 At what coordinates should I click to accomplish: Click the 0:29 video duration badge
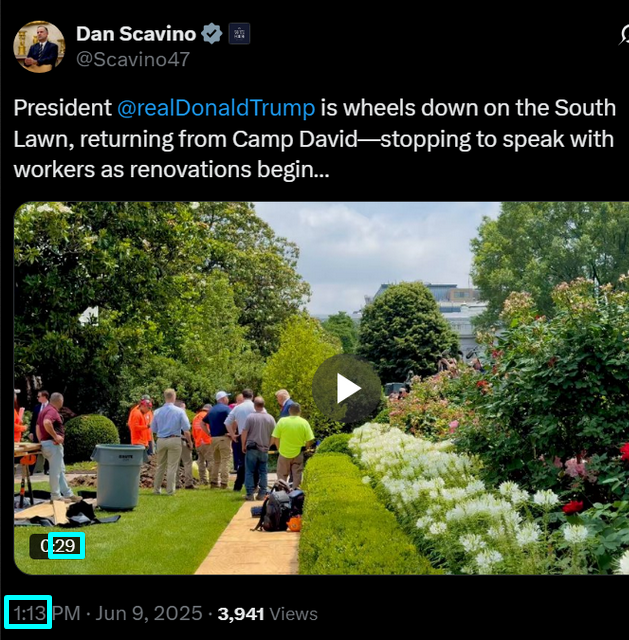coord(57,546)
